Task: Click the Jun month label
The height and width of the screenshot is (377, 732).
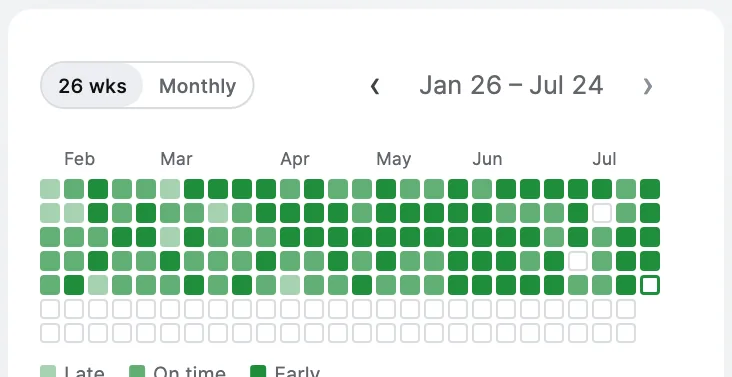Action: coord(487,159)
